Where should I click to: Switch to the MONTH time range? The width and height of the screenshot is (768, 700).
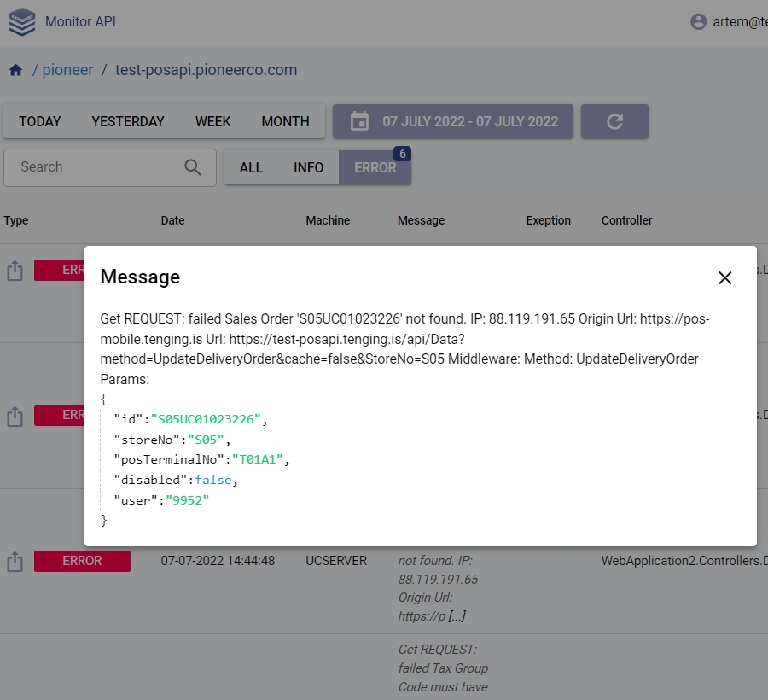285,121
